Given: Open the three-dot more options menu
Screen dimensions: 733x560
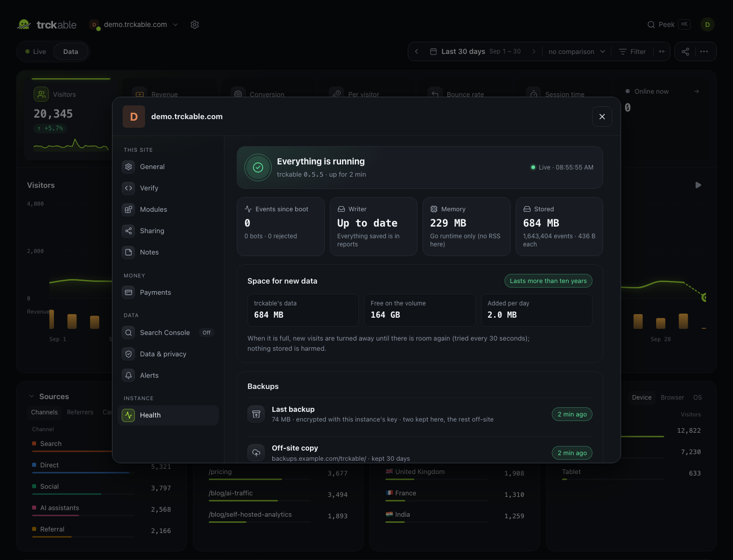Looking at the screenshot, I should pyautogui.click(x=704, y=51).
